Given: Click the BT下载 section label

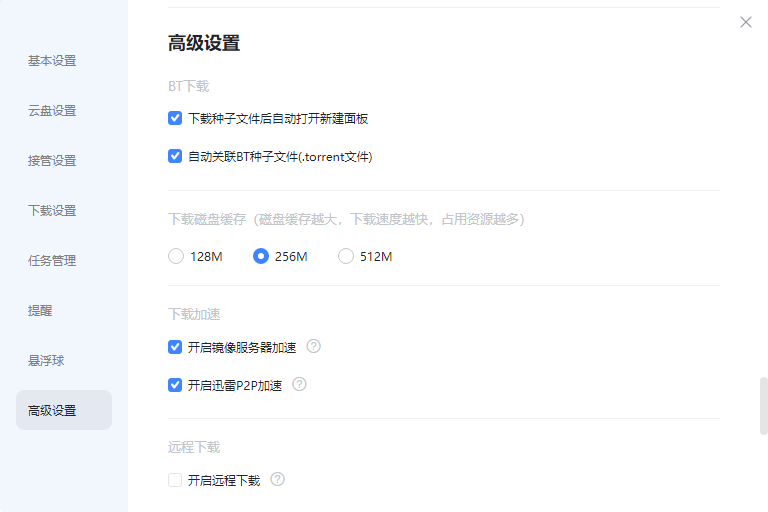Looking at the screenshot, I should (189, 86).
